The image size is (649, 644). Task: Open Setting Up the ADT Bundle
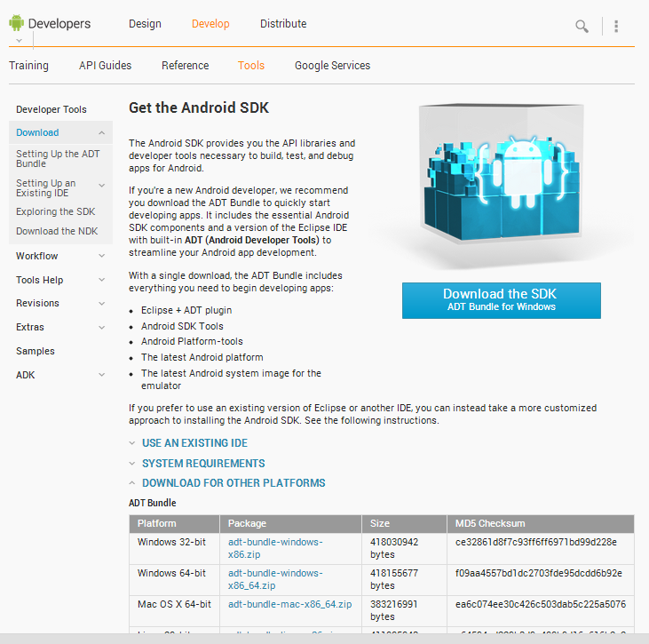pos(58,159)
